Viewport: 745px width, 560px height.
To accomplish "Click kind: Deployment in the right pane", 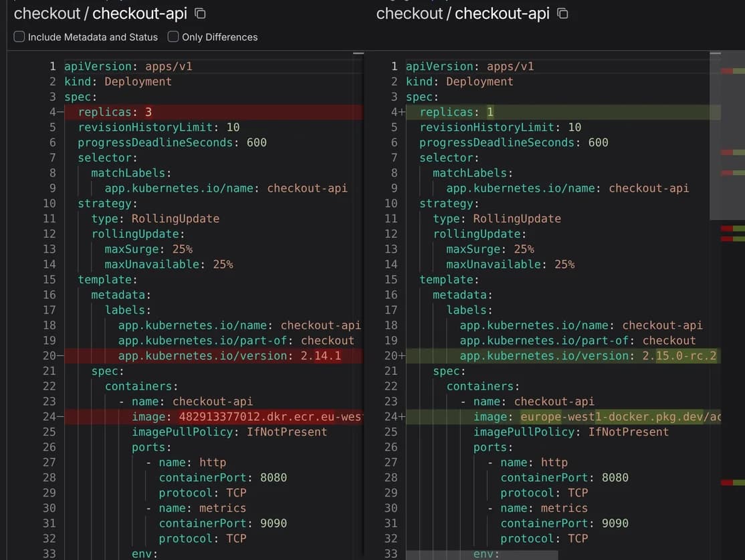I will [x=459, y=82].
